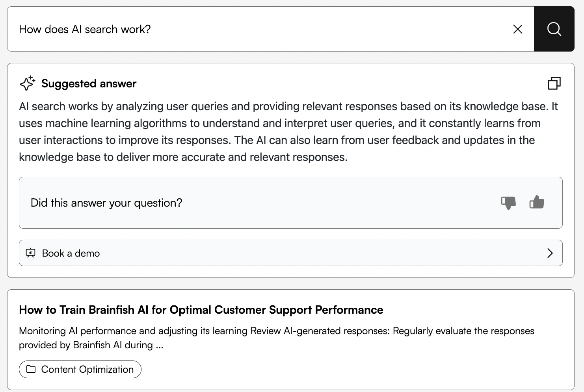Click the search magnifier button
This screenshot has width=584, height=392.
pos(554,29)
